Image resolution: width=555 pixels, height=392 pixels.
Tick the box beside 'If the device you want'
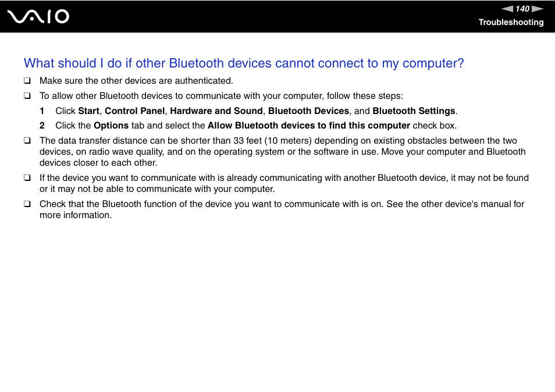tap(27, 177)
